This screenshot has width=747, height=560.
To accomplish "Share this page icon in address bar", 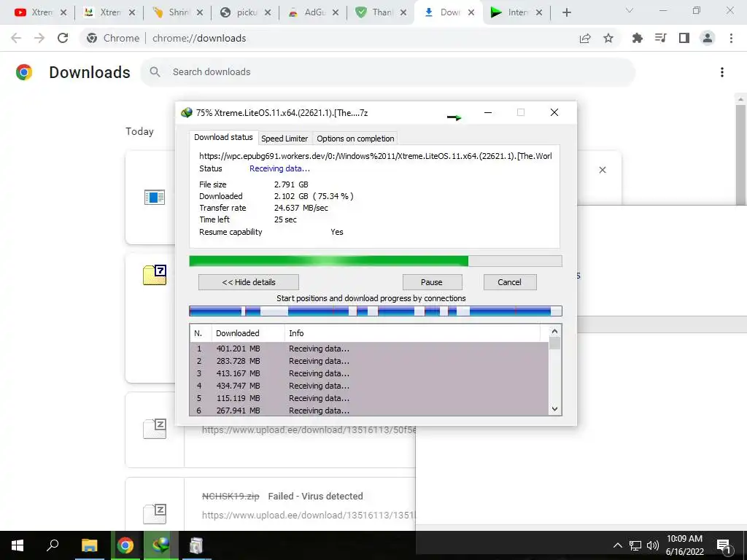I will point(585,38).
